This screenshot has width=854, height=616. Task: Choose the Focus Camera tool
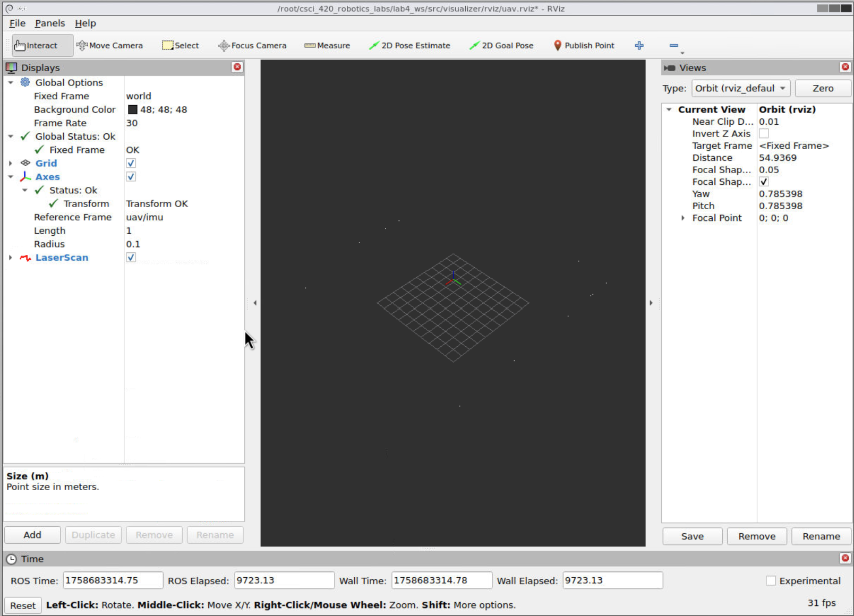point(252,46)
